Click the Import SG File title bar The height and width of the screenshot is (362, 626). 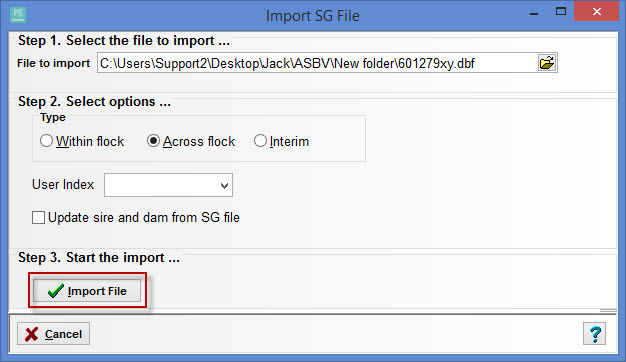313,16
